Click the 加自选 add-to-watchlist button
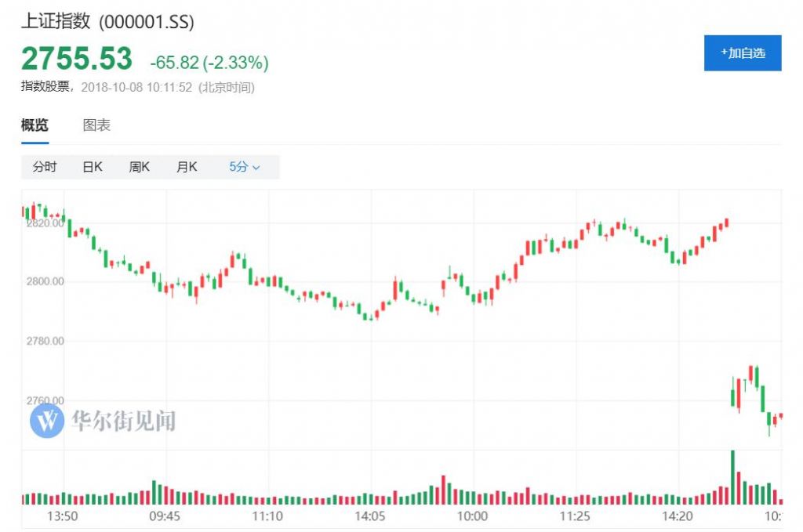The width and height of the screenshot is (803, 532). [742, 52]
